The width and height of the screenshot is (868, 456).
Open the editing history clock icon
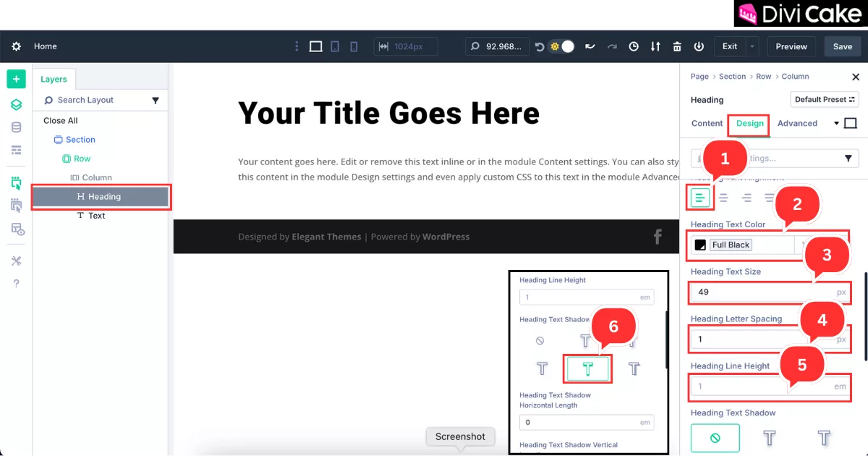[634, 46]
